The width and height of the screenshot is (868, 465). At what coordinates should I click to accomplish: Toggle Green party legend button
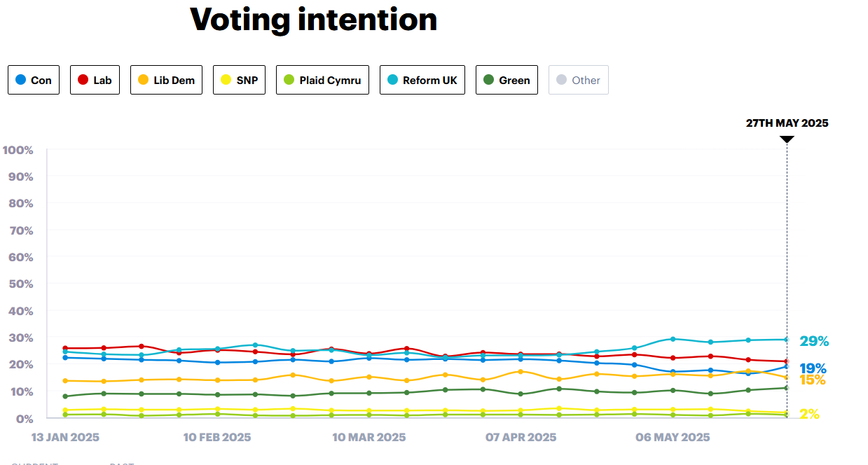click(x=507, y=80)
